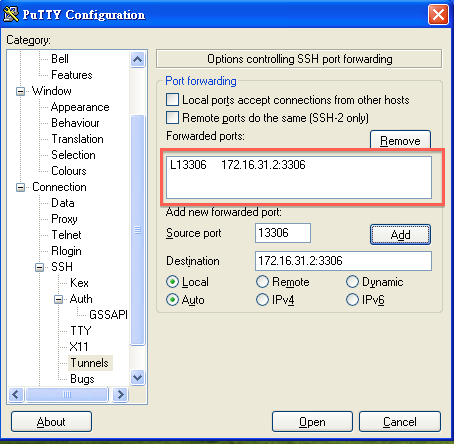
Task: Remove the selected forwarded port
Action: pos(400,140)
